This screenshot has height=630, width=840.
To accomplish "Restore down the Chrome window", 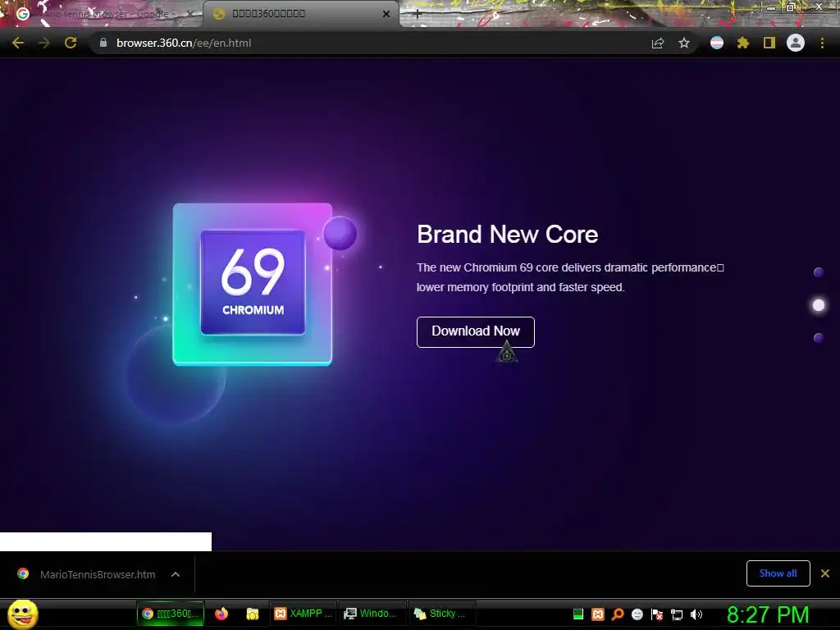I will [791, 7].
